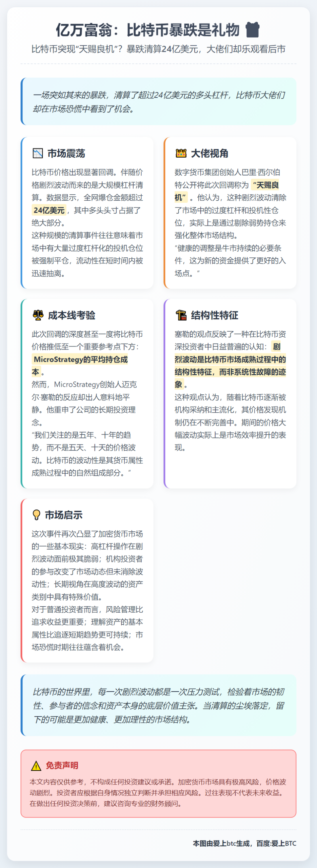Click the paragraph starting 对于普通投资者而言
Image resolution: width=317 pixels, height=868 pixels.
(87, 628)
